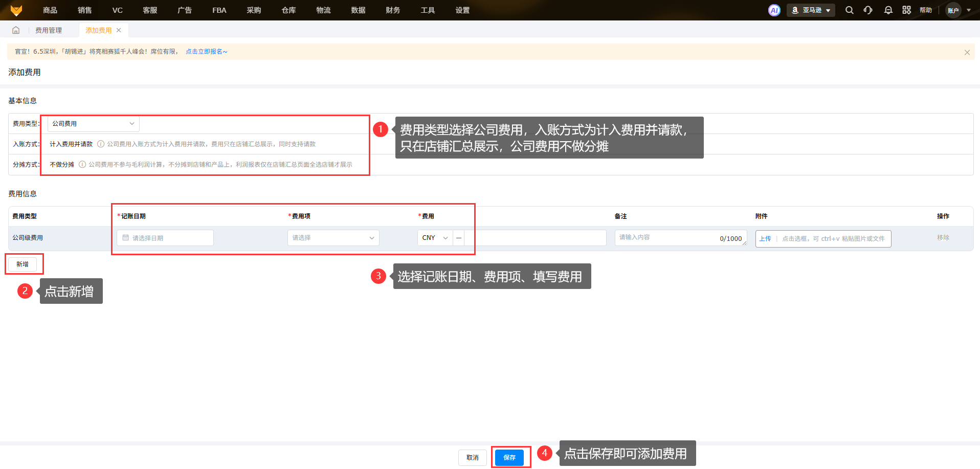Click the 记账日期 date field

[x=165, y=238]
